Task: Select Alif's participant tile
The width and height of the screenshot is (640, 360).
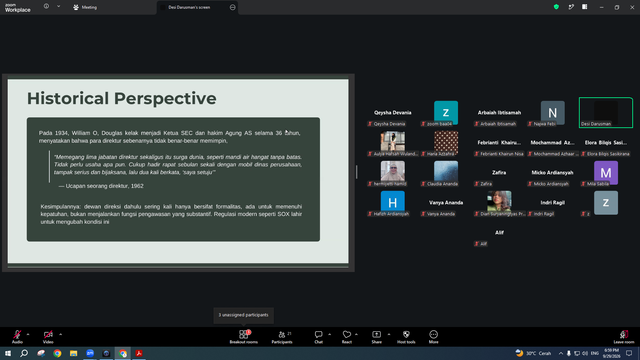Action: [499, 233]
